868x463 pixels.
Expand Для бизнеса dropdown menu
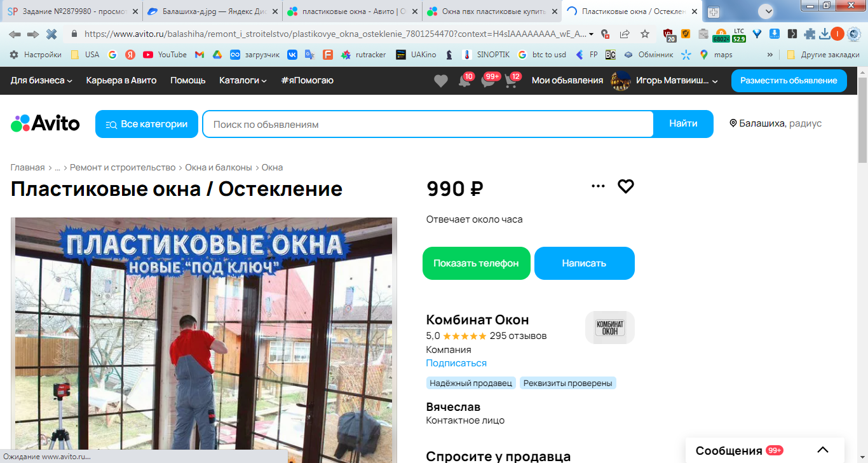[41, 80]
